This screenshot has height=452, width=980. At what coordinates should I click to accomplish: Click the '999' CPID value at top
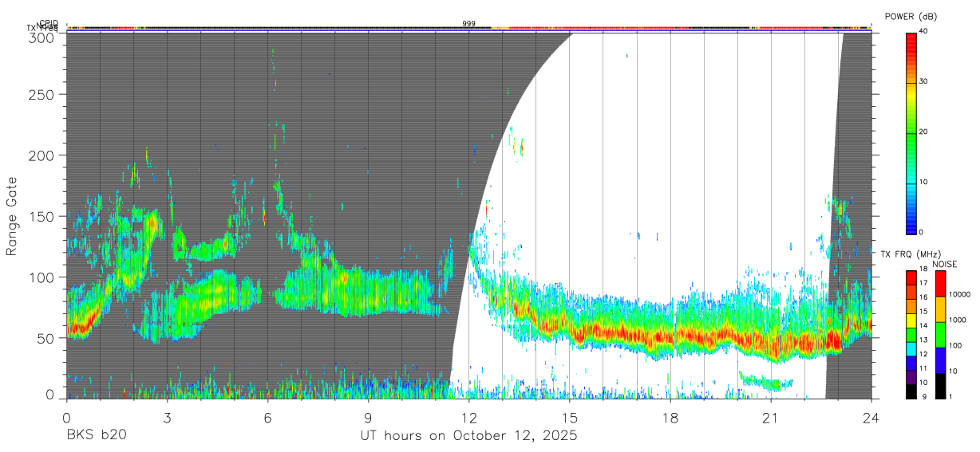pyautogui.click(x=468, y=24)
